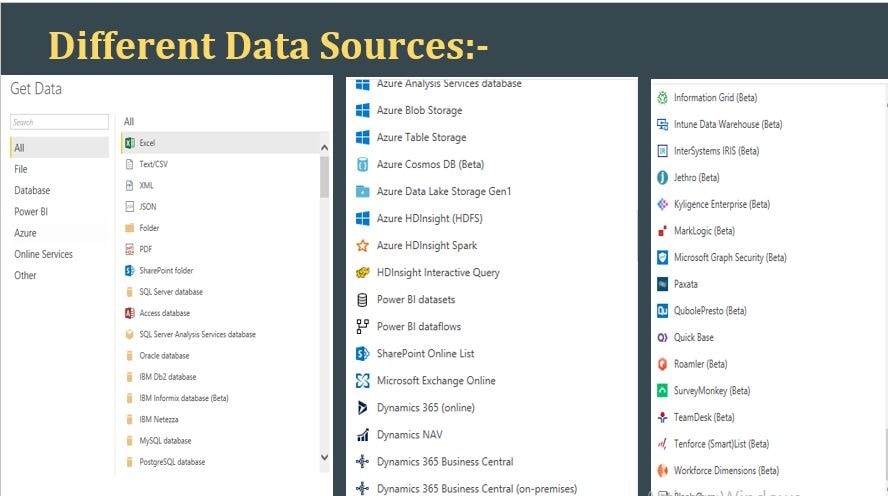The image size is (888, 496).
Task: Click the Azure Blob Storage icon
Action: pos(362,110)
